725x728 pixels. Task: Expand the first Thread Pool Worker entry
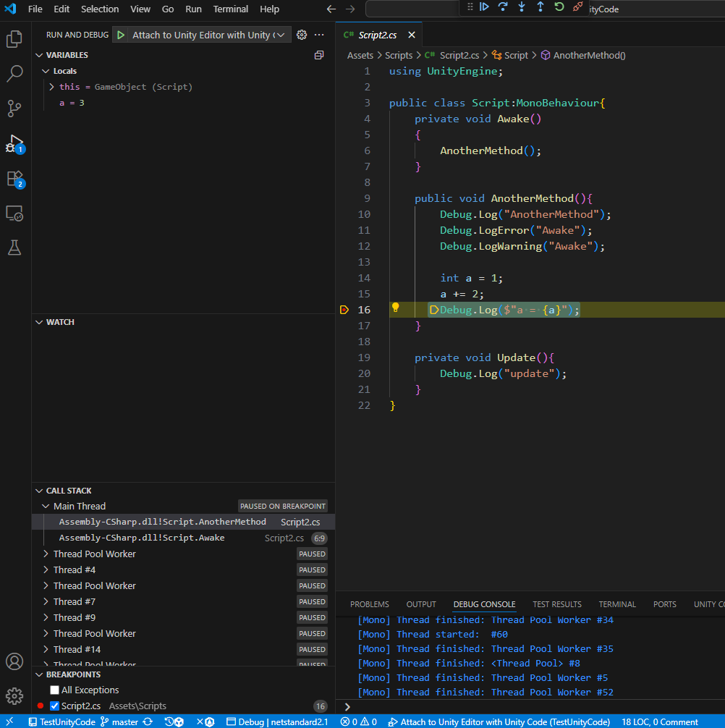[x=46, y=554]
